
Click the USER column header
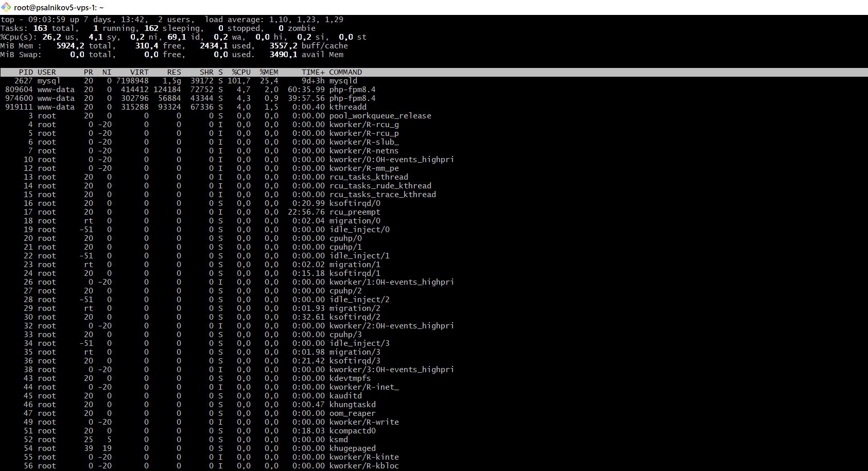(x=47, y=72)
